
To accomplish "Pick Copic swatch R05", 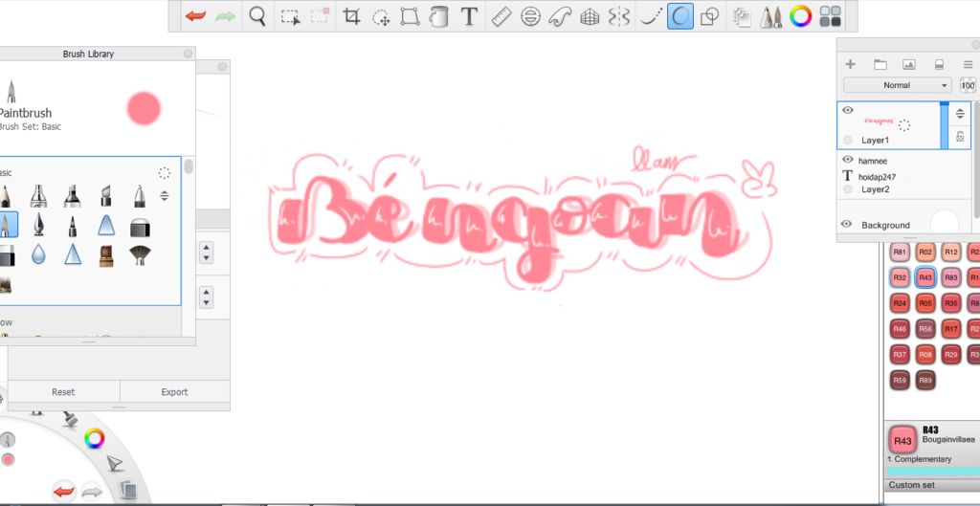I will tap(925, 303).
